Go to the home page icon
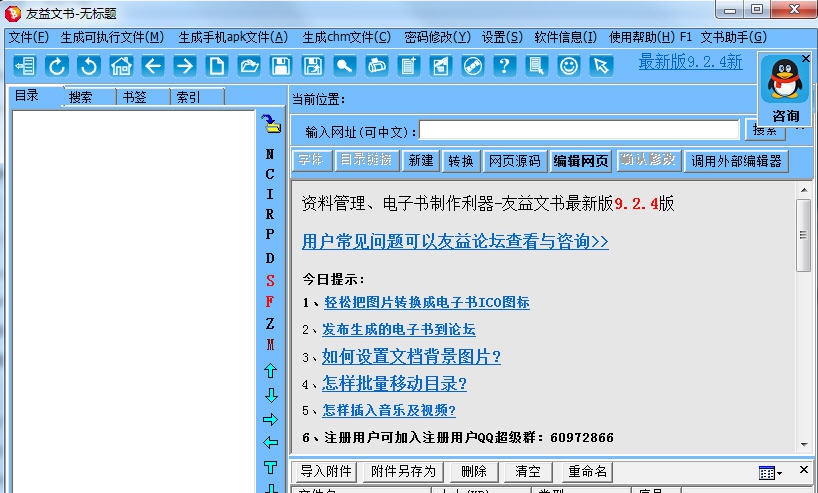 121,66
